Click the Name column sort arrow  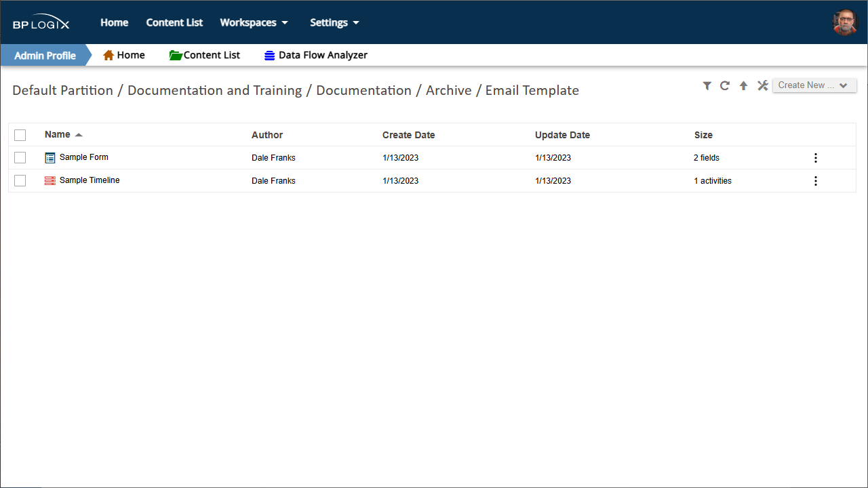coord(79,135)
